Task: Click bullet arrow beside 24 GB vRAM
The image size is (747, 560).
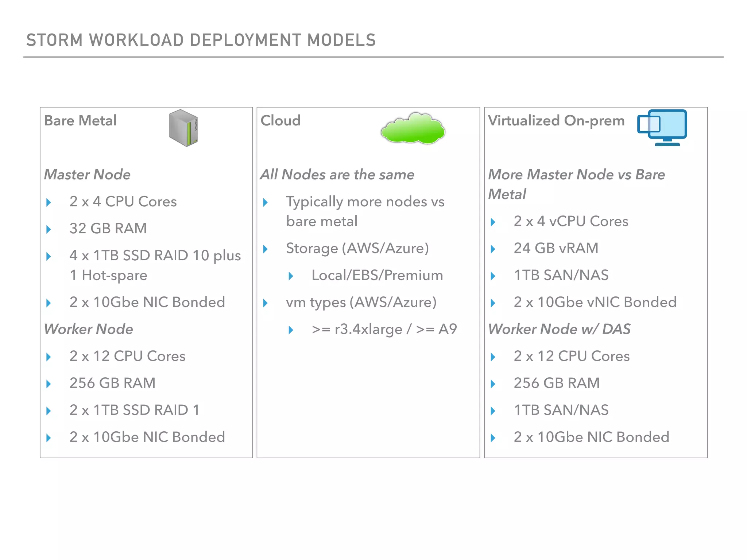Action: coord(493,249)
